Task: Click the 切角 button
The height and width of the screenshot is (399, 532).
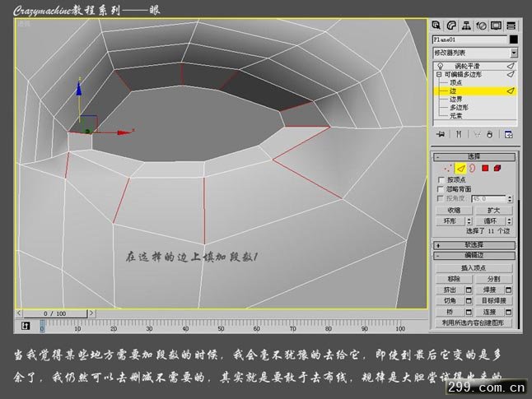Action: pos(450,301)
